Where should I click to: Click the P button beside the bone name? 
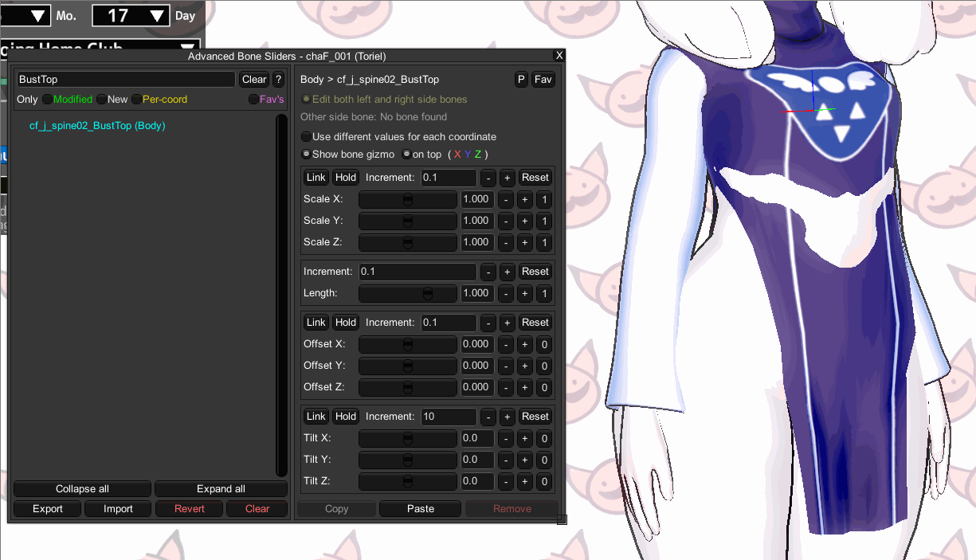[521, 80]
